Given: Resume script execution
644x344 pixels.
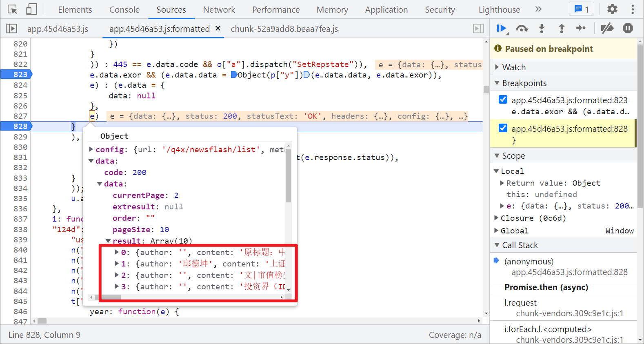Looking at the screenshot, I should click(x=502, y=29).
